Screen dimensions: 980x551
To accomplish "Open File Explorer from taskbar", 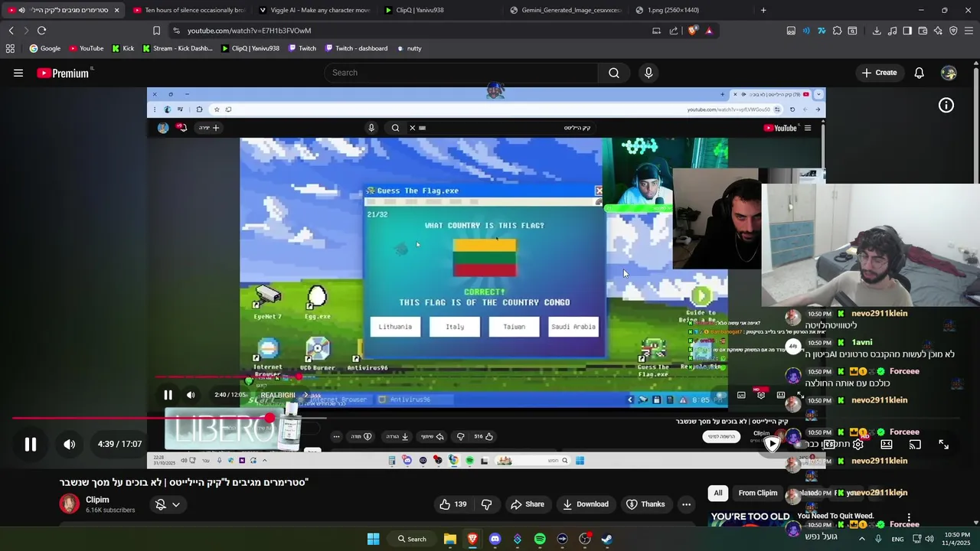I will click(450, 539).
